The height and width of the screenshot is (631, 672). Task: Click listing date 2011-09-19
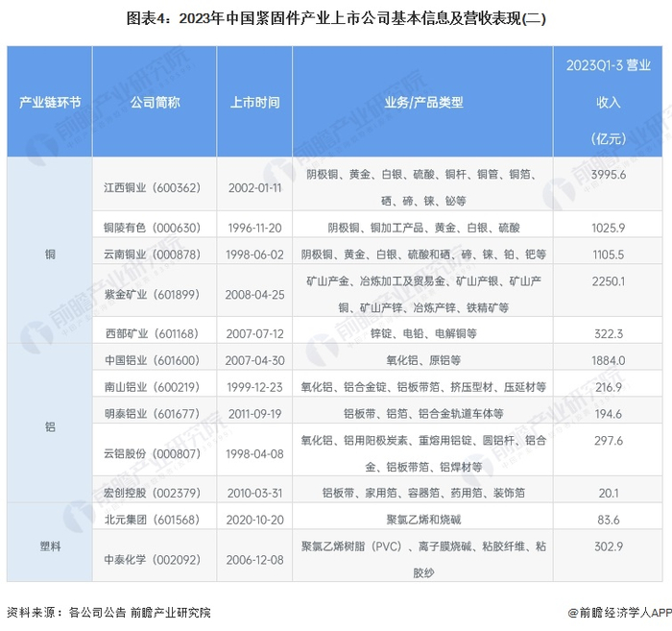(x=254, y=414)
